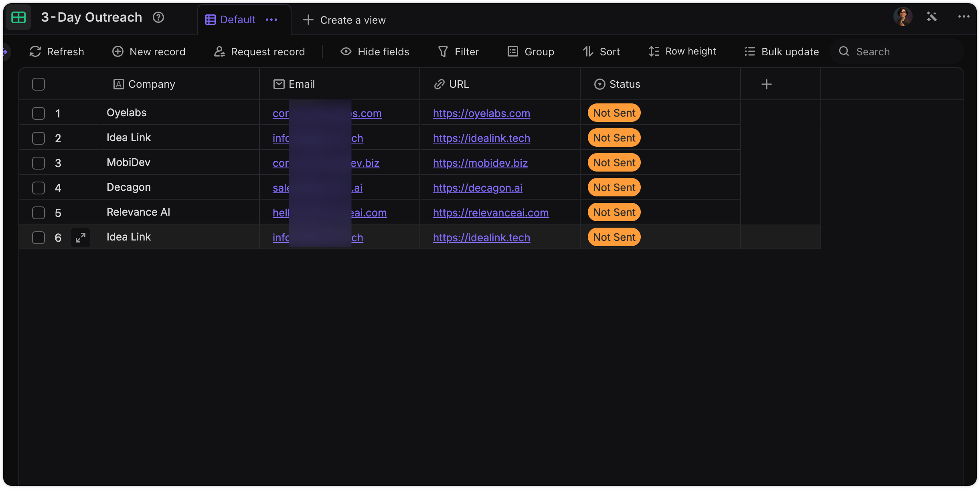Open the top-right more options menu

[964, 17]
